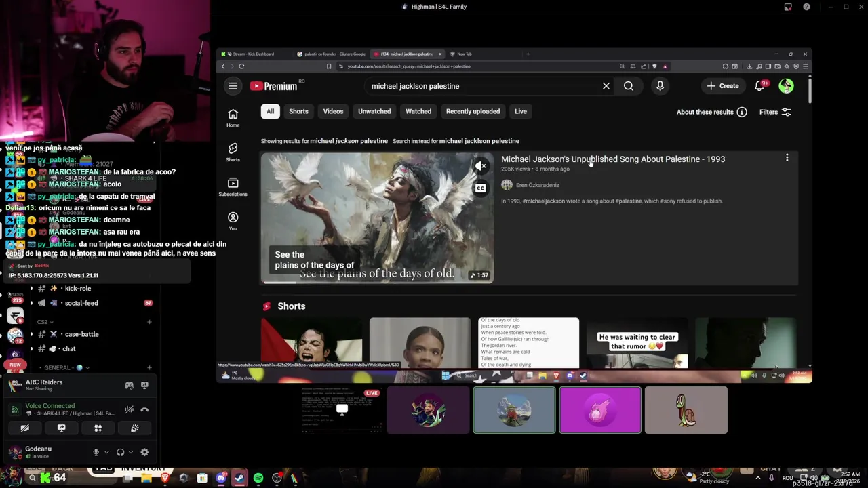This screenshot has width=868, height=488.
Task: Open the You section in sidebar
Action: (233, 221)
